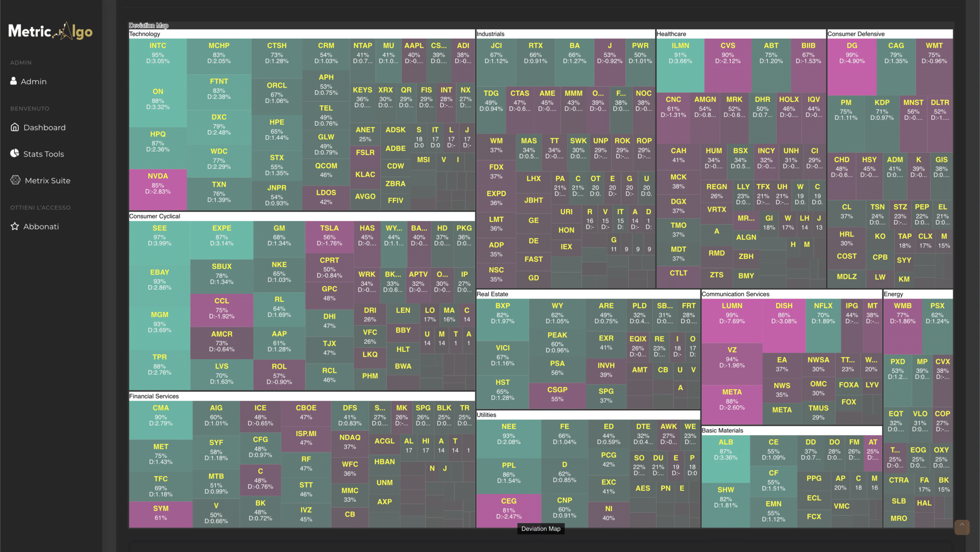The image size is (980, 552).
Task: Click the Dashboard home icon
Action: coord(15,127)
